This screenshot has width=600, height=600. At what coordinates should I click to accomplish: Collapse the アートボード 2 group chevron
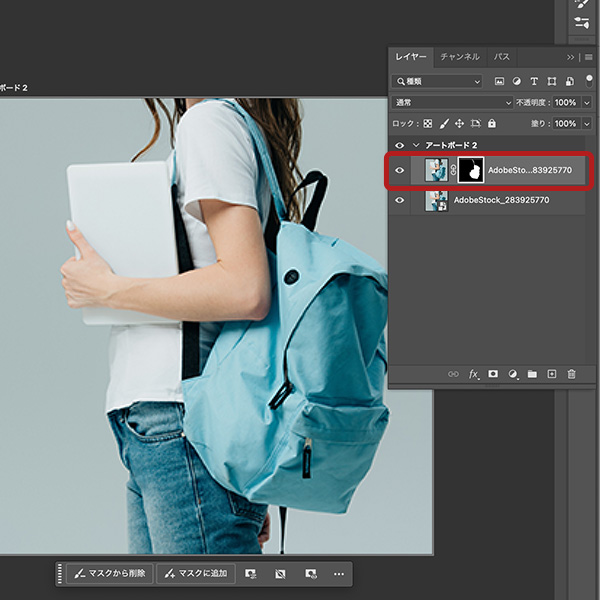(416, 145)
